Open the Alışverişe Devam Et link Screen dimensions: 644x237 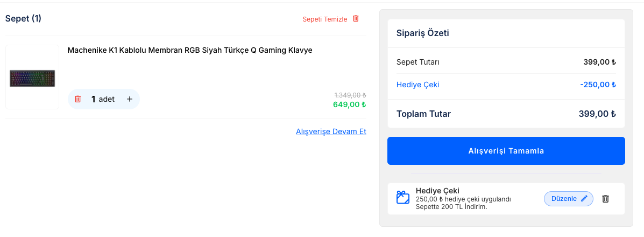pos(331,131)
